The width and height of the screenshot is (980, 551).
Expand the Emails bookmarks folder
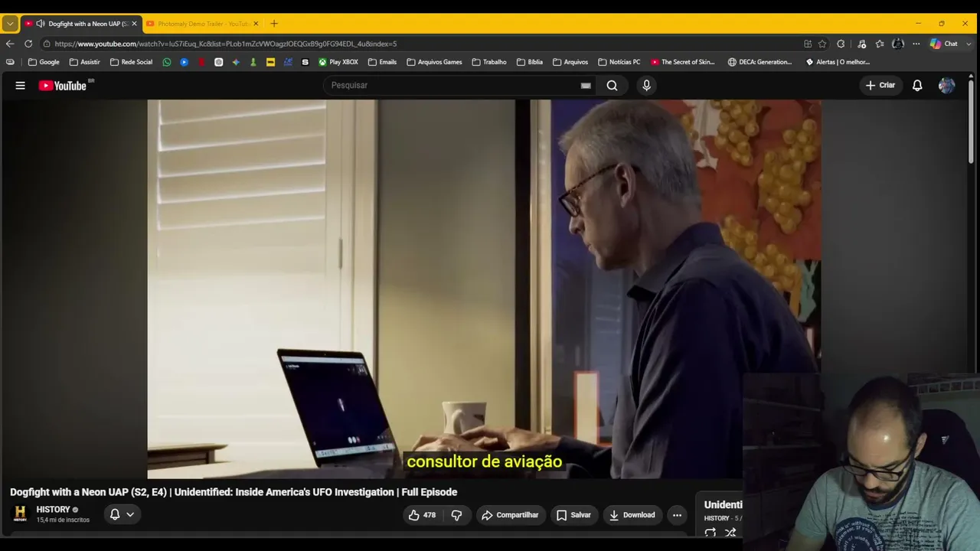(x=382, y=62)
